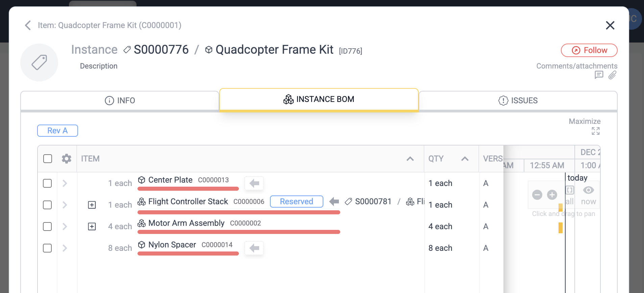Click the Rev A button

click(57, 131)
